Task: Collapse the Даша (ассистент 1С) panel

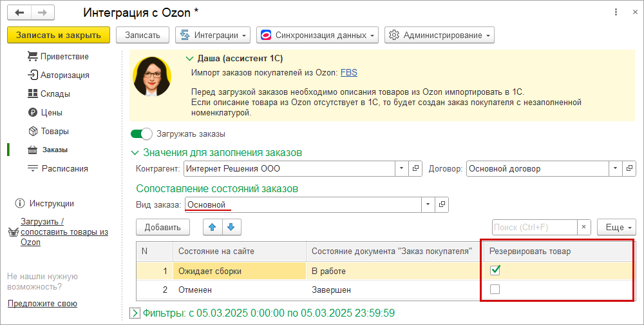Action: pos(189,59)
